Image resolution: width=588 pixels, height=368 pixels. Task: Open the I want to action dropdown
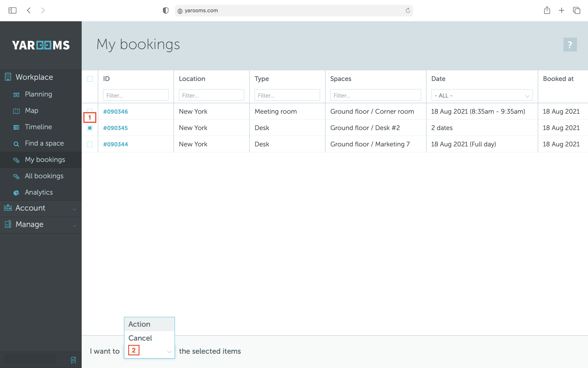point(149,351)
